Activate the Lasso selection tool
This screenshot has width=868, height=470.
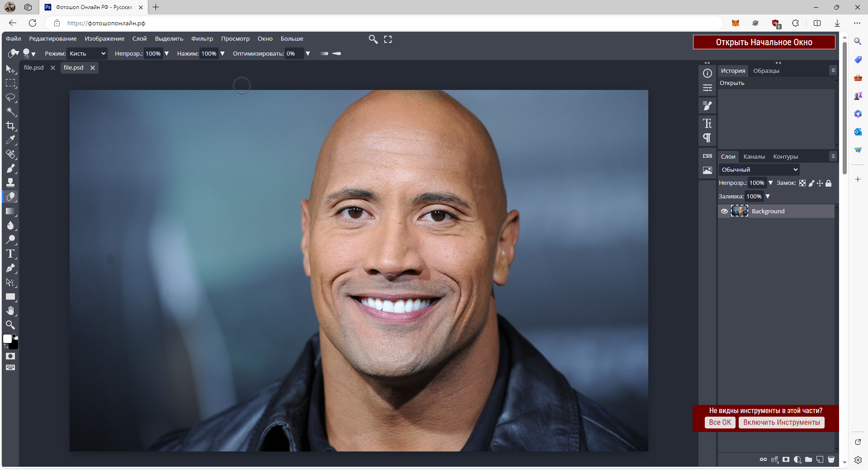[11, 98]
